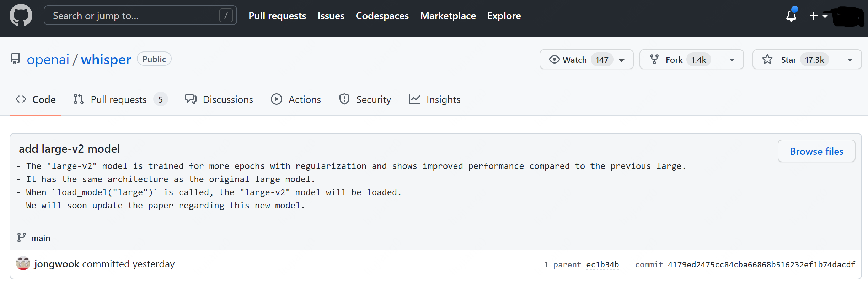Click the committed yesterday timestamp

pyautogui.click(x=154, y=264)
